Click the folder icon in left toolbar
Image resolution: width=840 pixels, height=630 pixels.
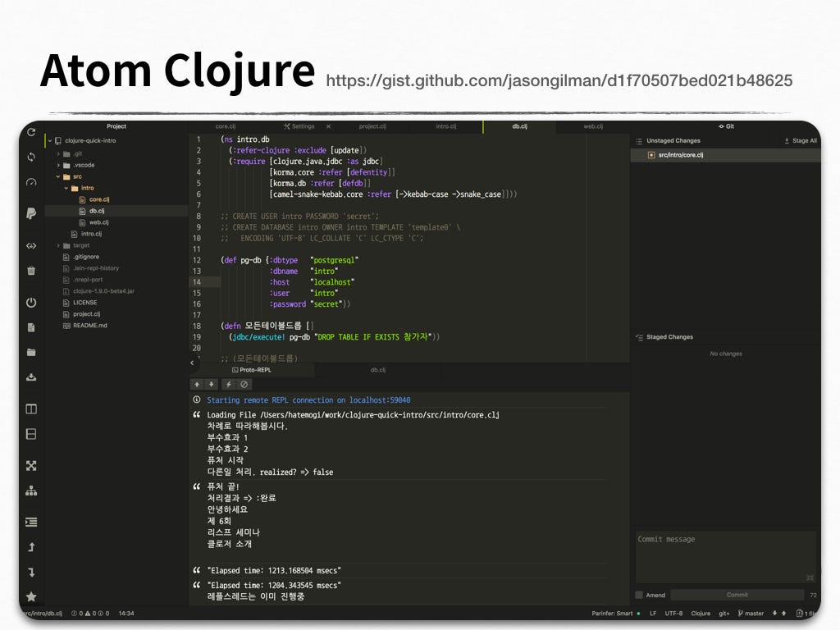[31, 352]
